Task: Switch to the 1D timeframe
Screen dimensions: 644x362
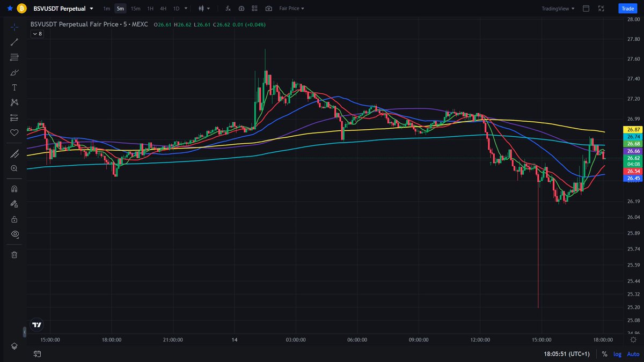Action: click(176, 9)
